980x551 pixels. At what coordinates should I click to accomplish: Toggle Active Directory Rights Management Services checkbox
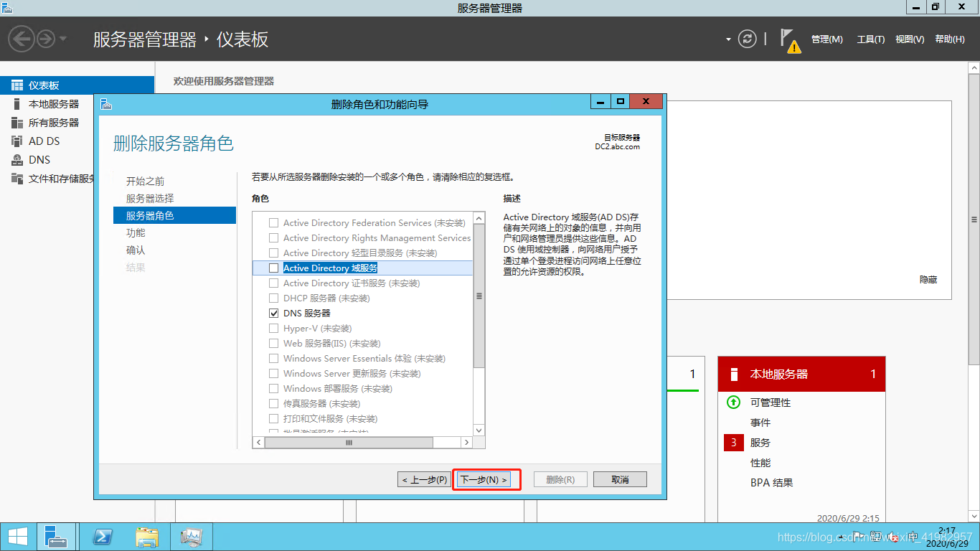click(x=273, y=238)
